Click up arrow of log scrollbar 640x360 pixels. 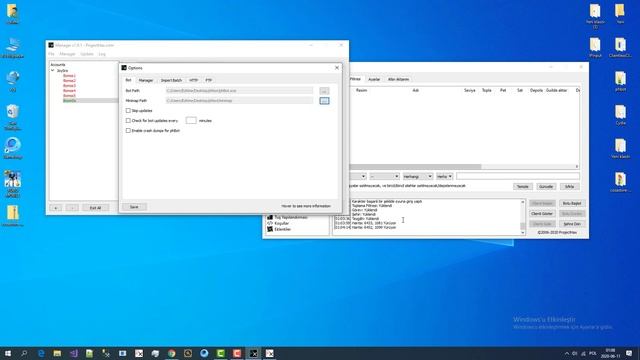tap(522, 202)
